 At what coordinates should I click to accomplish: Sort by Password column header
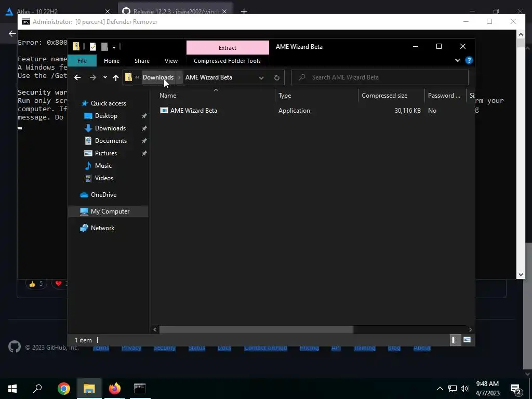click(445, 96)
